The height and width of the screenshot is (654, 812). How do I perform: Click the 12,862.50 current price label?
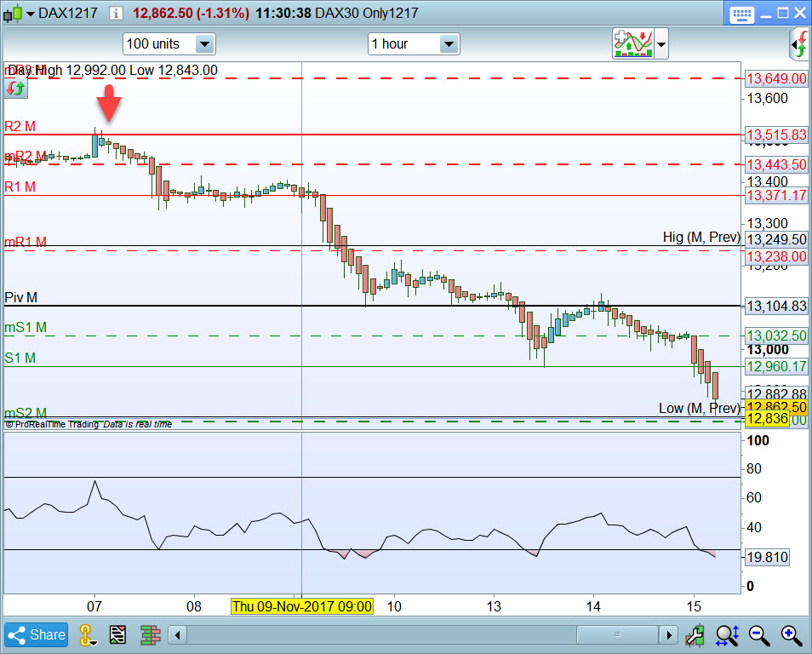pyautogui.click(x=776, y=406)
